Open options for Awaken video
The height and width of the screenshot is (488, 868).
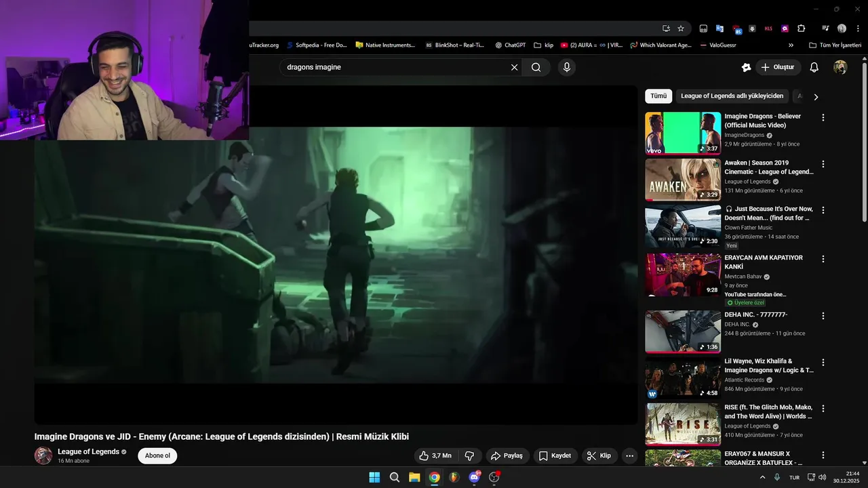coord(823,164)
